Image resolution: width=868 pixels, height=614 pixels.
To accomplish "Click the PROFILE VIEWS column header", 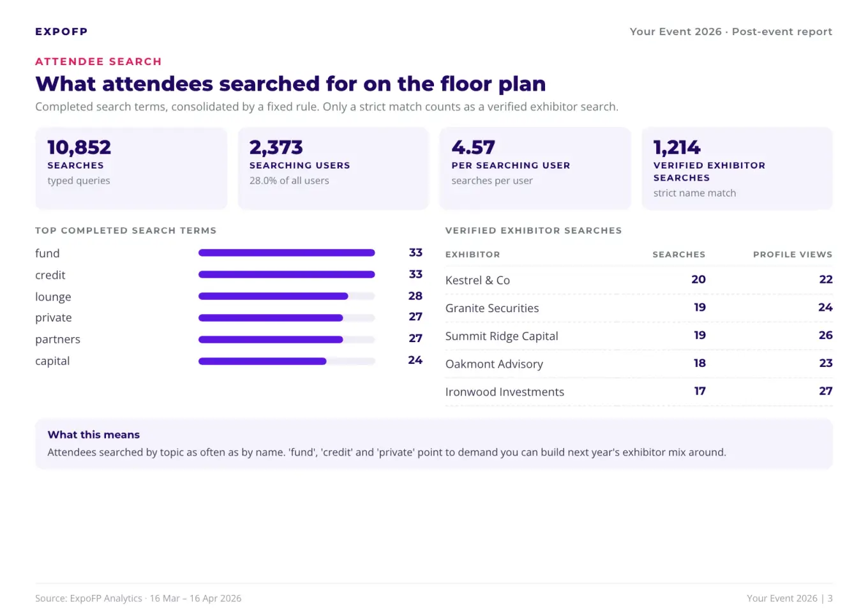I will (793, 254).
